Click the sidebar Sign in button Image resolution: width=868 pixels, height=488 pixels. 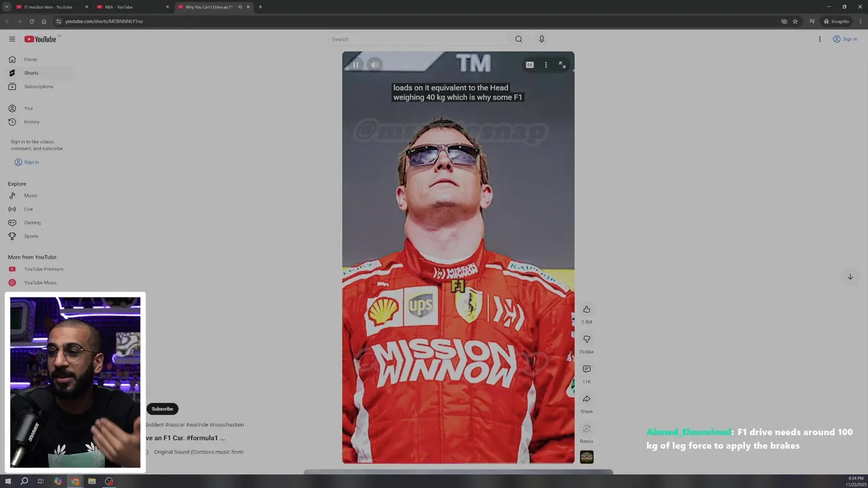coord(27,162)
